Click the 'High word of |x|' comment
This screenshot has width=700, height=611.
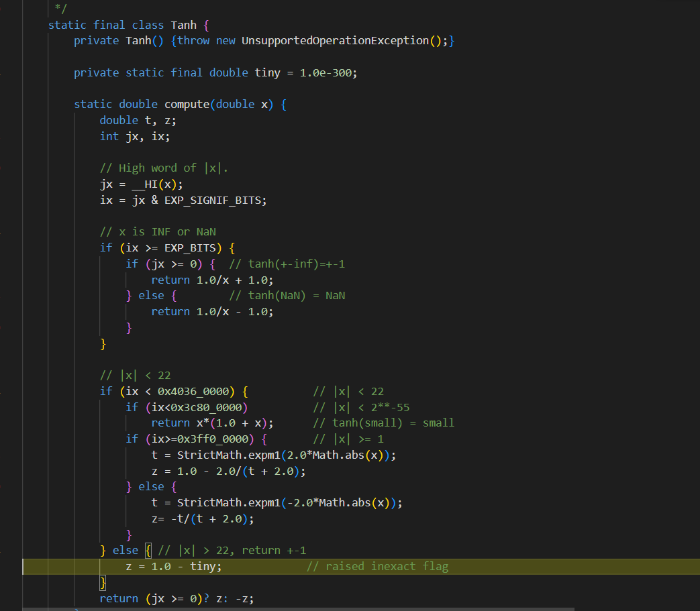(164, 168)
